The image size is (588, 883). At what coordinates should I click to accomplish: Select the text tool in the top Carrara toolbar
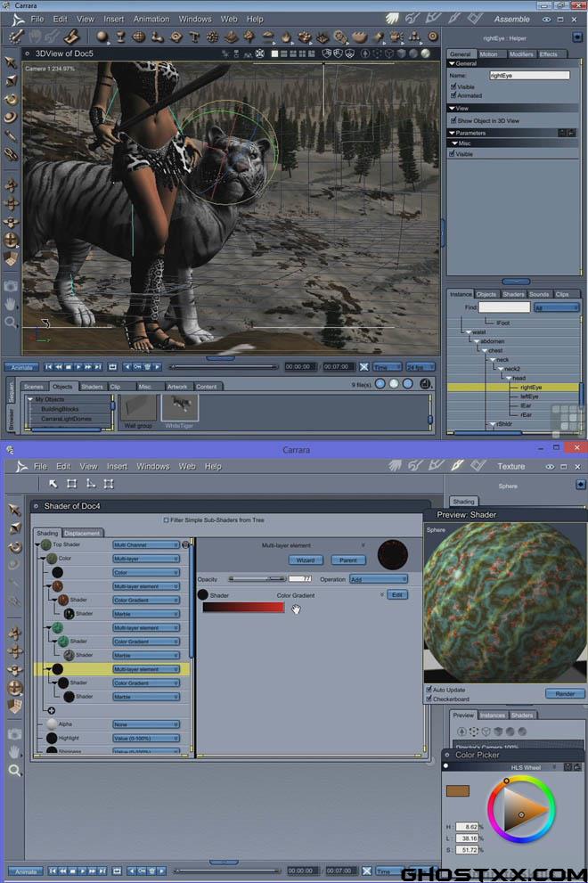194,37
